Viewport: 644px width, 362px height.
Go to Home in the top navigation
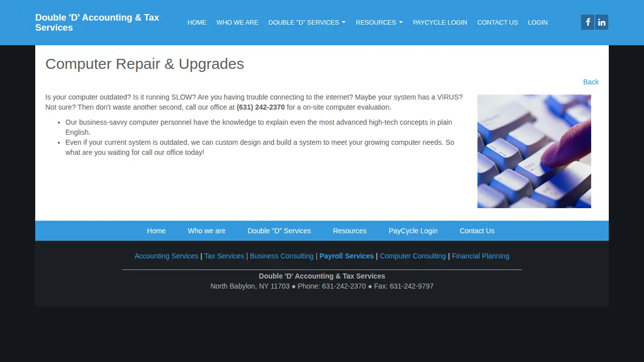197,23
